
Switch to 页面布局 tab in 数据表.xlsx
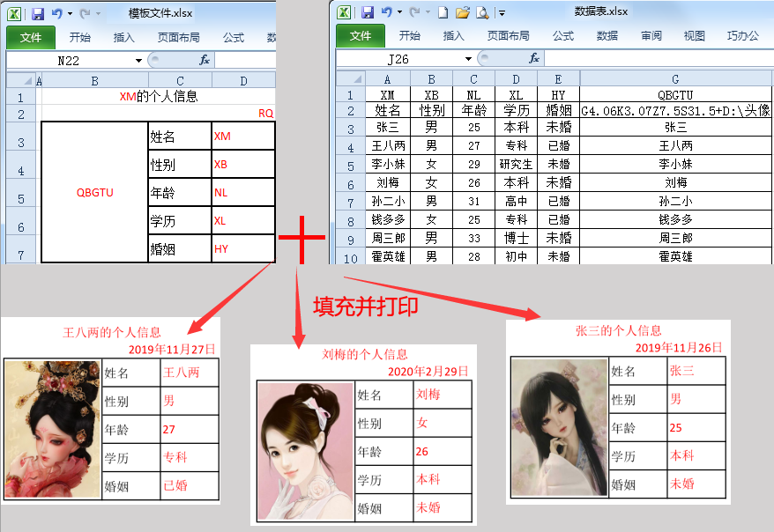(x=508, y=35)
